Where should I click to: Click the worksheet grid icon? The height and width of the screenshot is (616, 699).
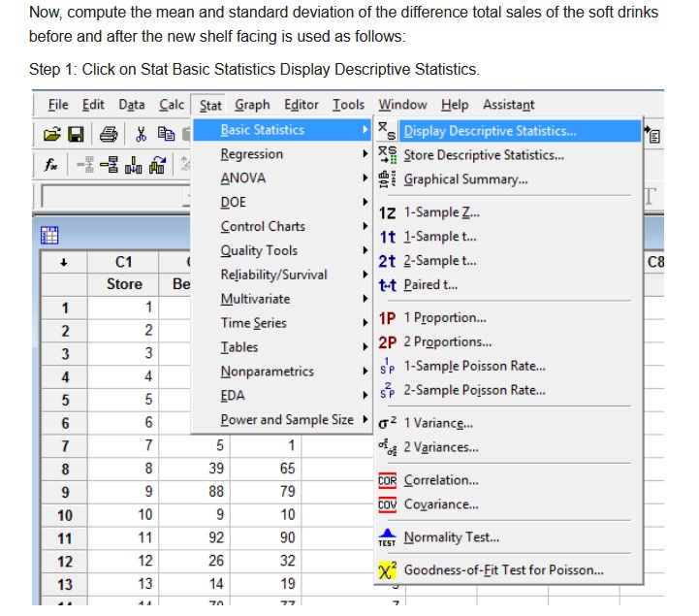click(48, 234)
